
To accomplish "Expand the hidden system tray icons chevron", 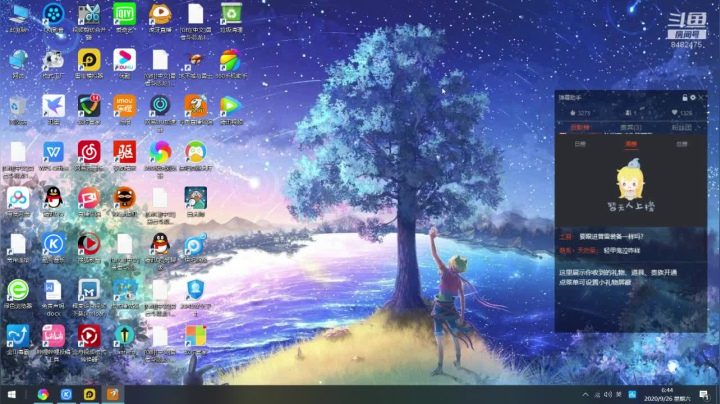I will (585, 394).
